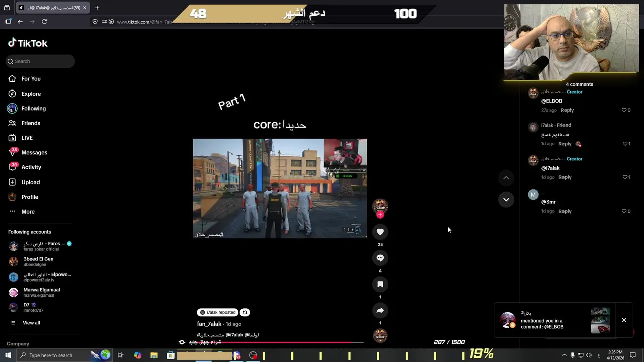Click the tiktok.com address bar
Image resolution: width=644 pixels, height=362 pixels.
tap(216, 22)
